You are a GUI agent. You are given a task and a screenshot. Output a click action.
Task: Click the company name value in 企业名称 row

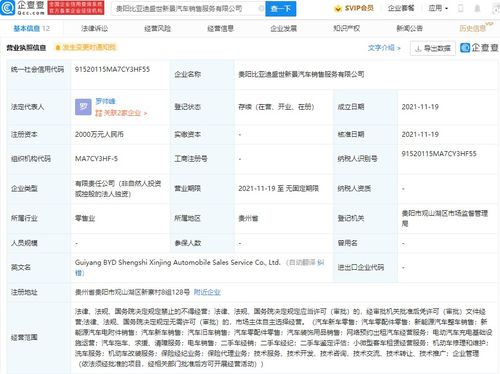point(301,74)
